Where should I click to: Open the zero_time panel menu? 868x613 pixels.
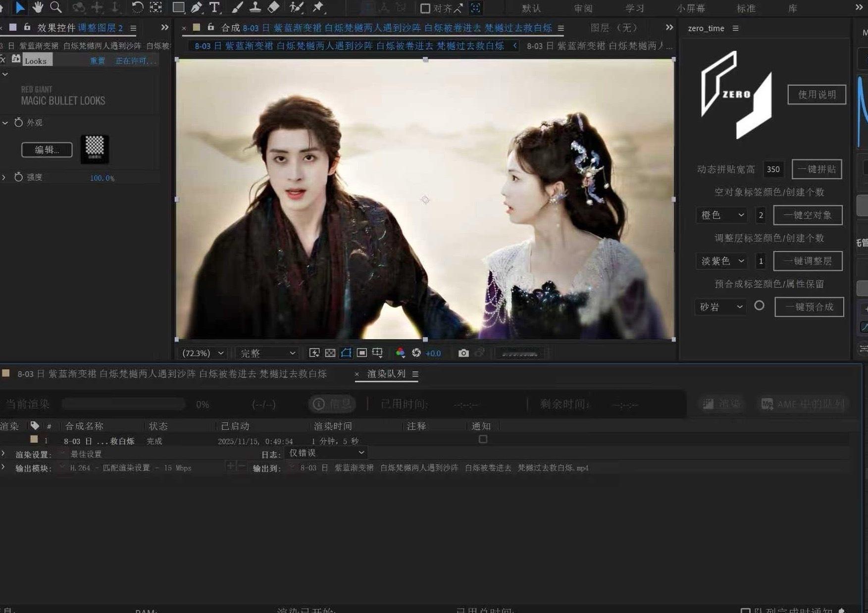(735, 28)
